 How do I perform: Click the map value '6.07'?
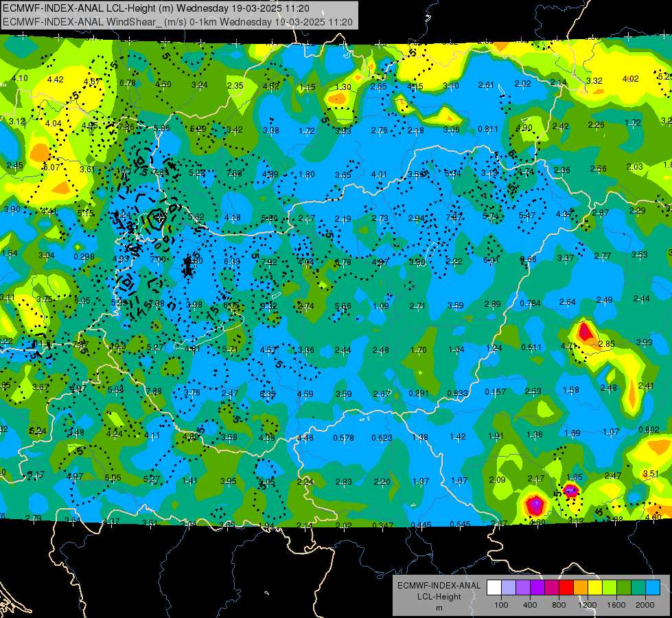pos(51,168)
